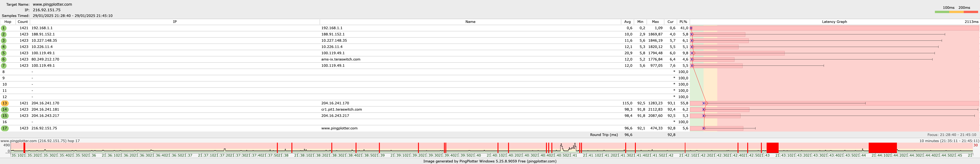Viewport: 980px width, 164px height.
Task: Click the green 100ms legend bar
Action: click(942, 12)
